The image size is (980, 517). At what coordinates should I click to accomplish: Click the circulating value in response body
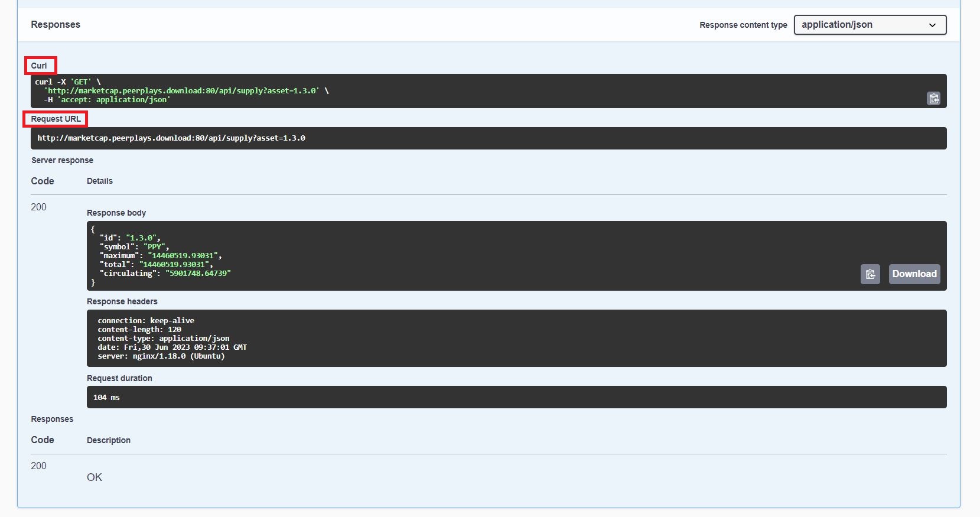[x=198, y=274]
